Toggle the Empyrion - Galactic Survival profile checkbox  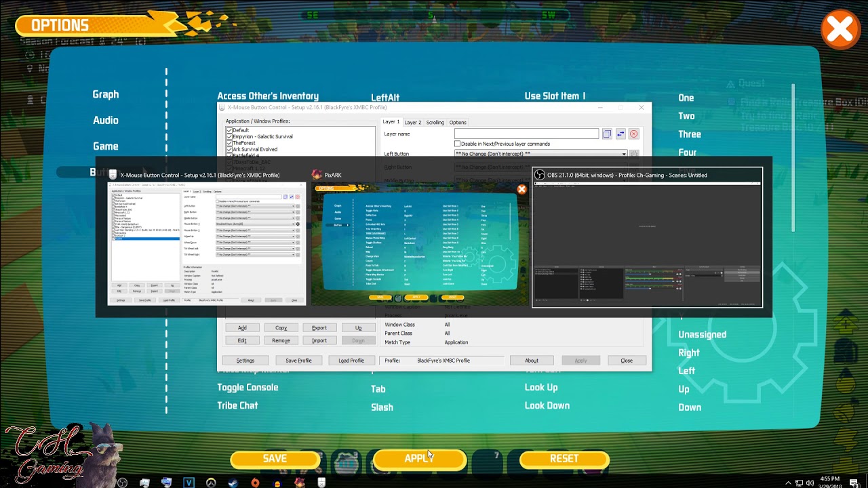coord(229,136)
